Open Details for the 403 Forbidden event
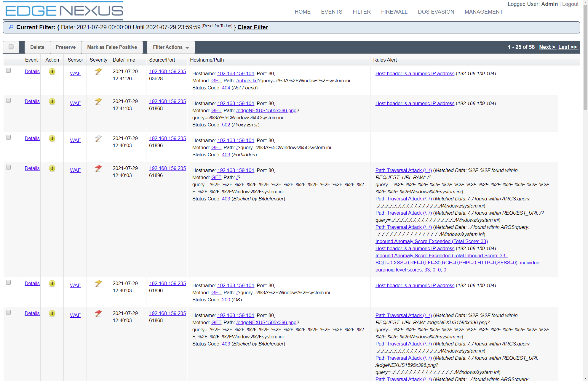The width and height of the screenshot is (588, 381). [32, 138]
